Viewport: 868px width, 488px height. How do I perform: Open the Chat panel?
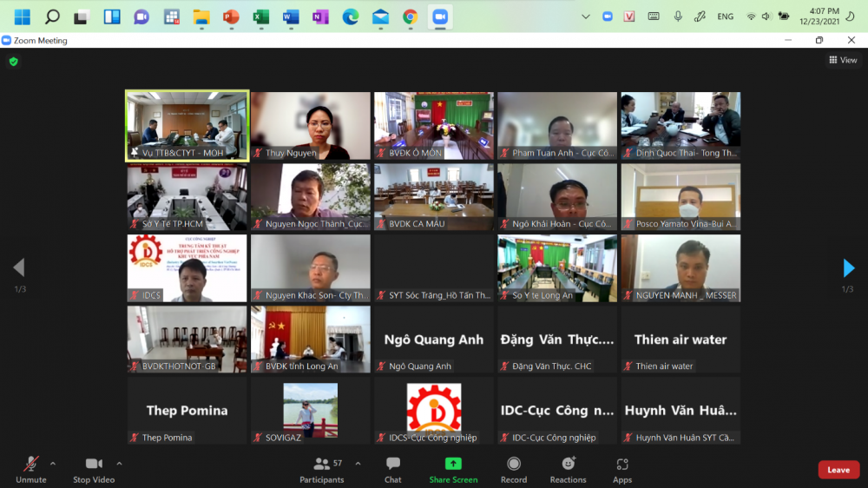[393, 469]
